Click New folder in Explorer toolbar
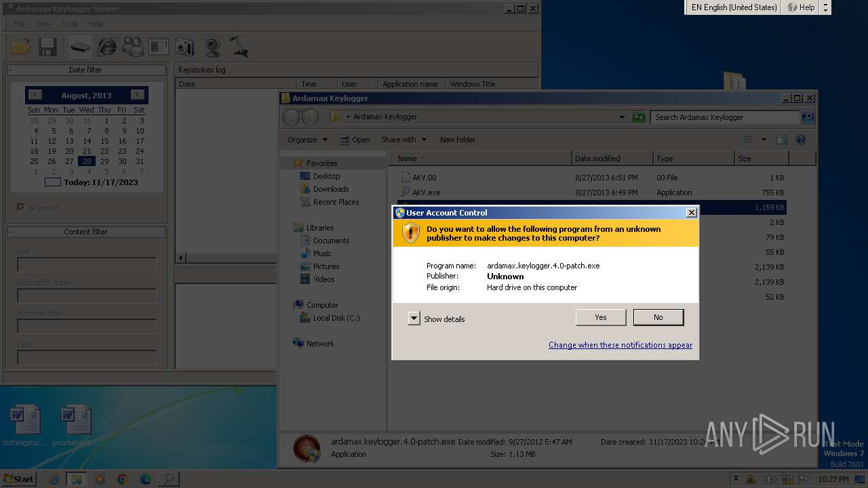868x488 pixels. click(458, 140)
